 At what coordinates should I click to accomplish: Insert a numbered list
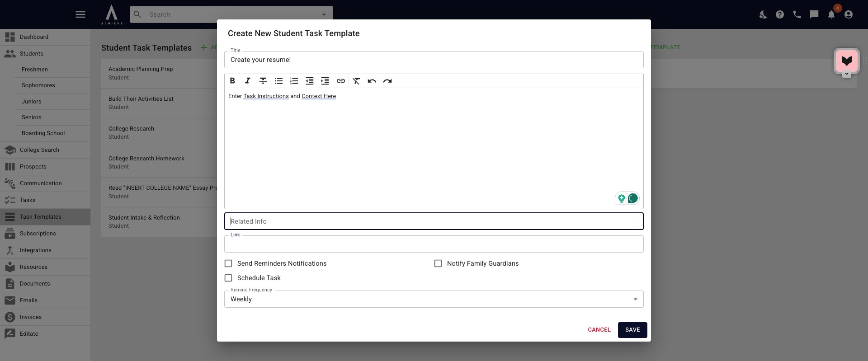click(294, 81)
